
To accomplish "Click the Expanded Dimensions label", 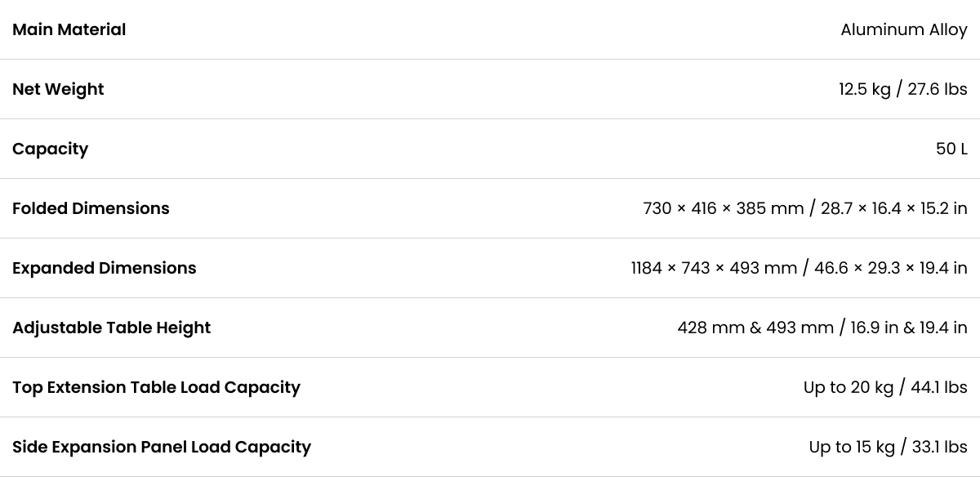I will [105, 268].
